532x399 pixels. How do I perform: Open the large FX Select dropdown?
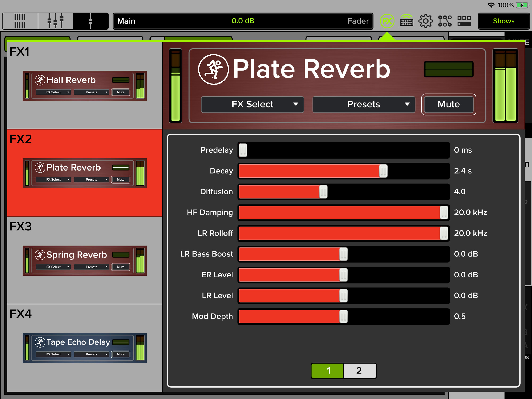click(x=252, y=104)
